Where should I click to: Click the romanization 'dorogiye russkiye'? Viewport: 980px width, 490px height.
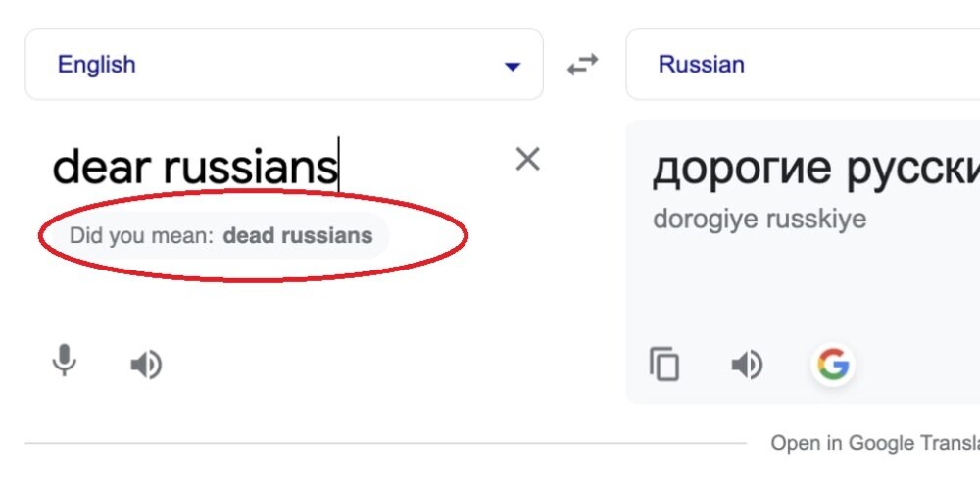(x=759, y=219)
